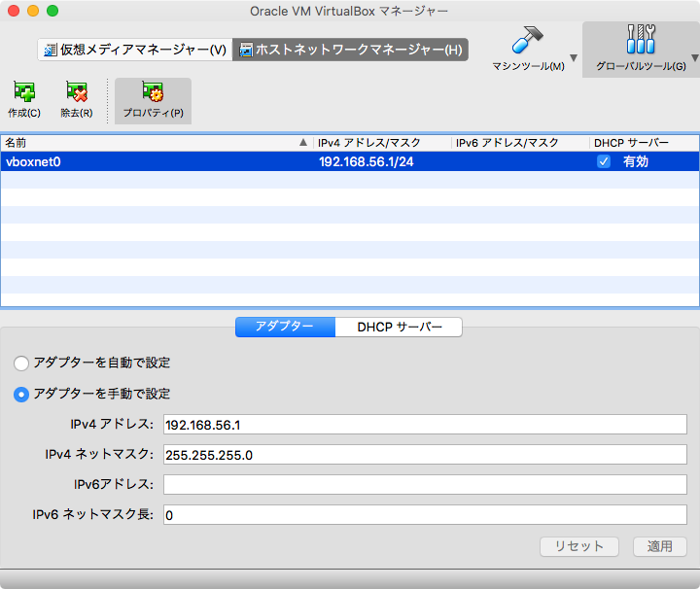This screenshot has height=589, width=700.
Task: Open マシンツール(M) hammer icon
Action: coord(528,40)
